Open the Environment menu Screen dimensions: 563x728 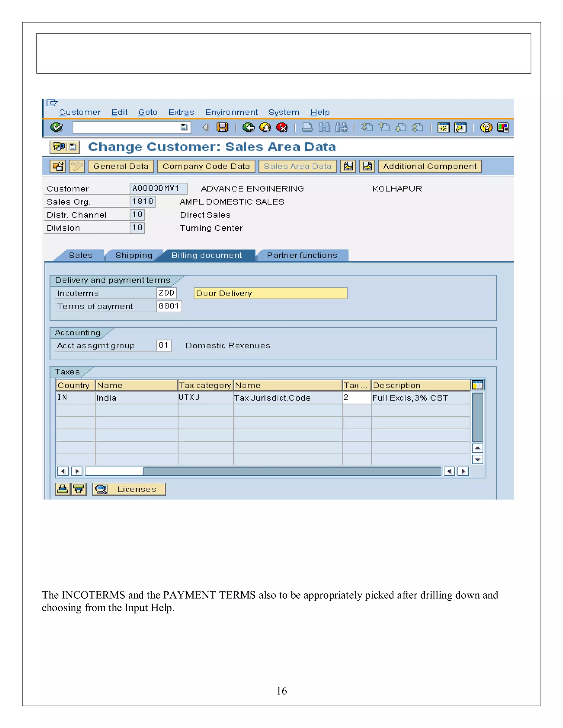tap(231, 112)
